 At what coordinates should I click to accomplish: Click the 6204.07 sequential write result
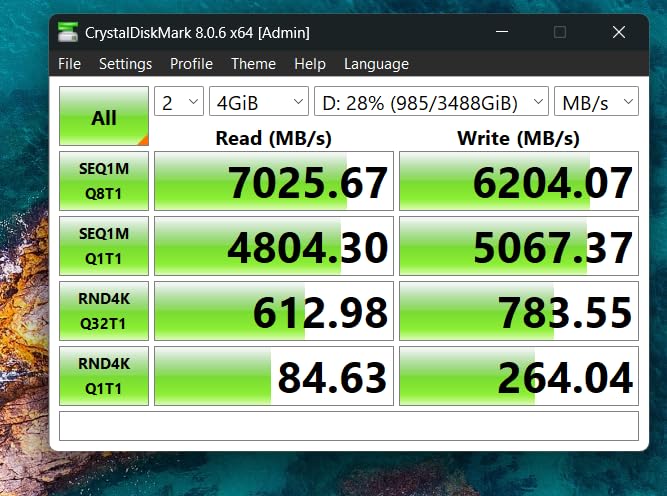518,182
